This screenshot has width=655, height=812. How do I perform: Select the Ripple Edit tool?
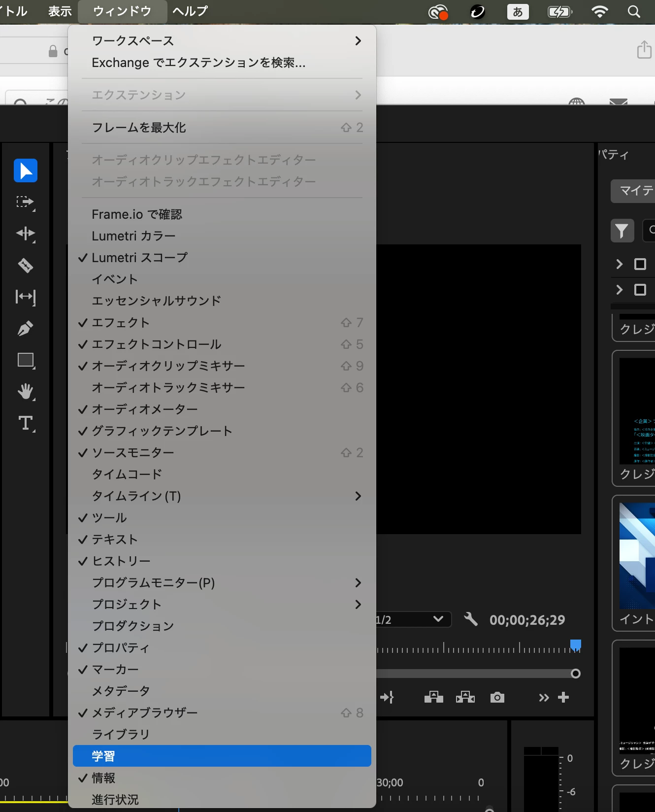(26, 234)
